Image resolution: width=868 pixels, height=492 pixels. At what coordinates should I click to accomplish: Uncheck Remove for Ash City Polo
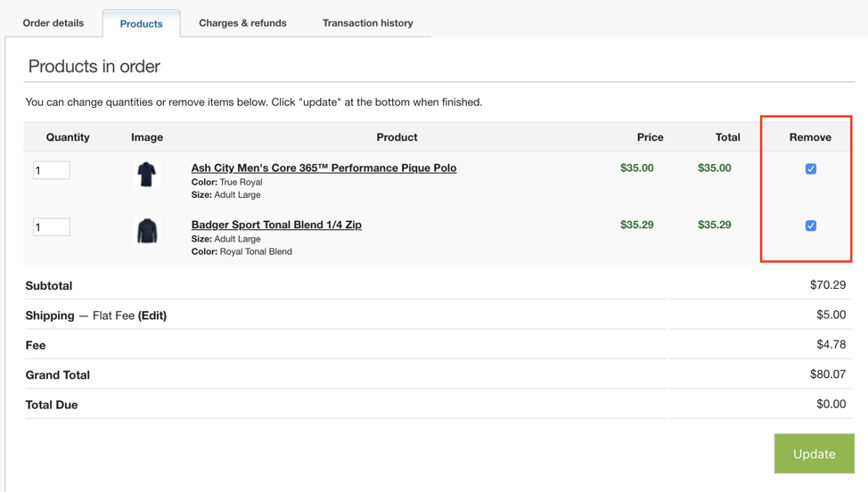810,168
